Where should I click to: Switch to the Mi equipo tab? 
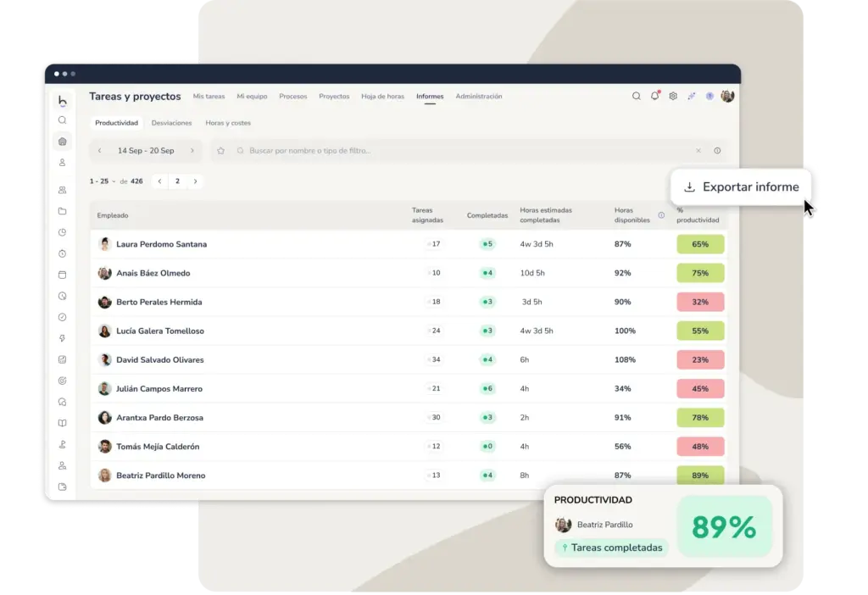pyautogui.click(x=252, y=97)
